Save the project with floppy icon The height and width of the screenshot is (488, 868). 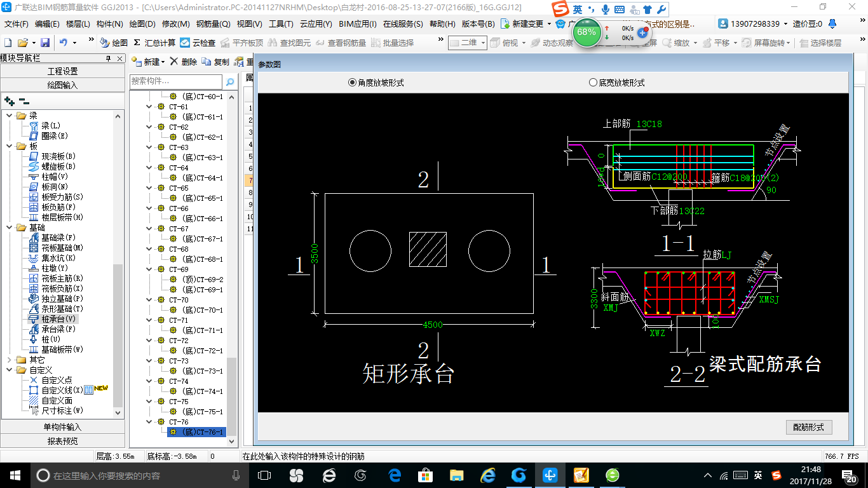pos(45,43)
